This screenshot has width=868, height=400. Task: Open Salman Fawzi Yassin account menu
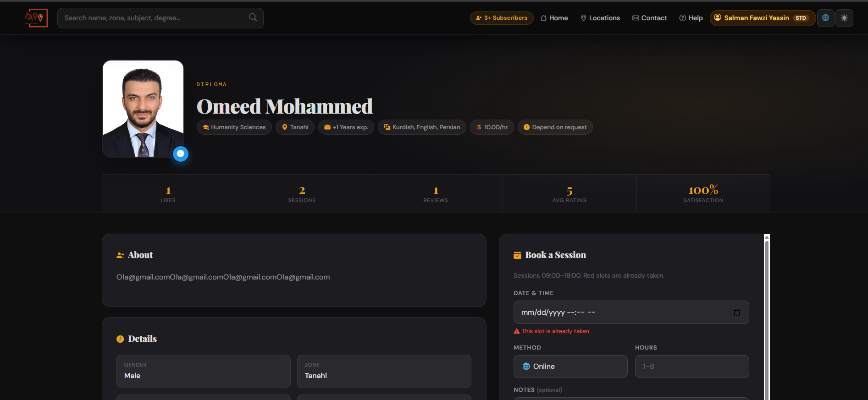coord(763,18)
